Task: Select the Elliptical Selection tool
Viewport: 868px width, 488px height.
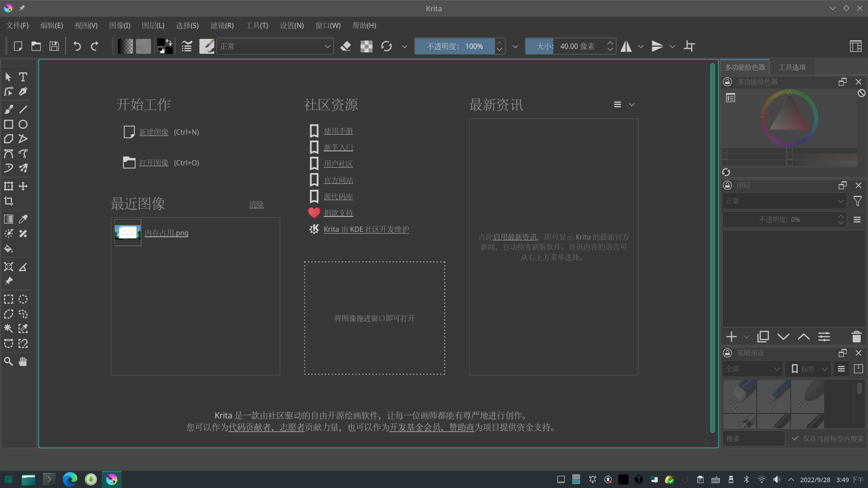Action: pos(23,299)
